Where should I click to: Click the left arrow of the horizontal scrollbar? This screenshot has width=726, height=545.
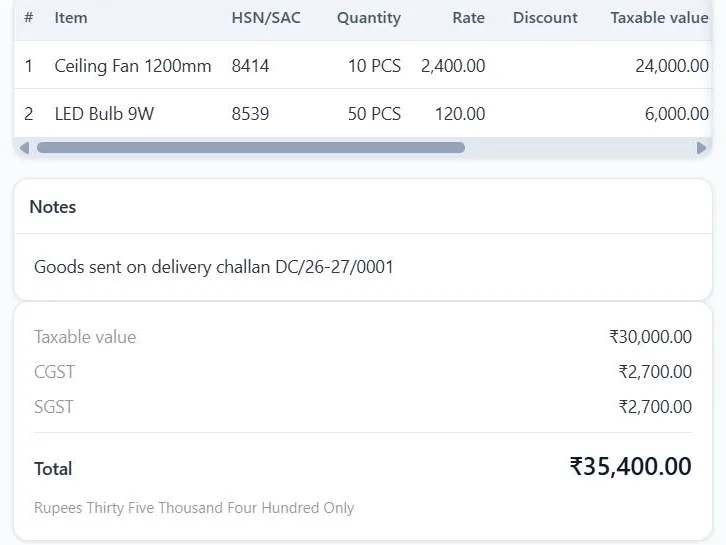(25, 148)
